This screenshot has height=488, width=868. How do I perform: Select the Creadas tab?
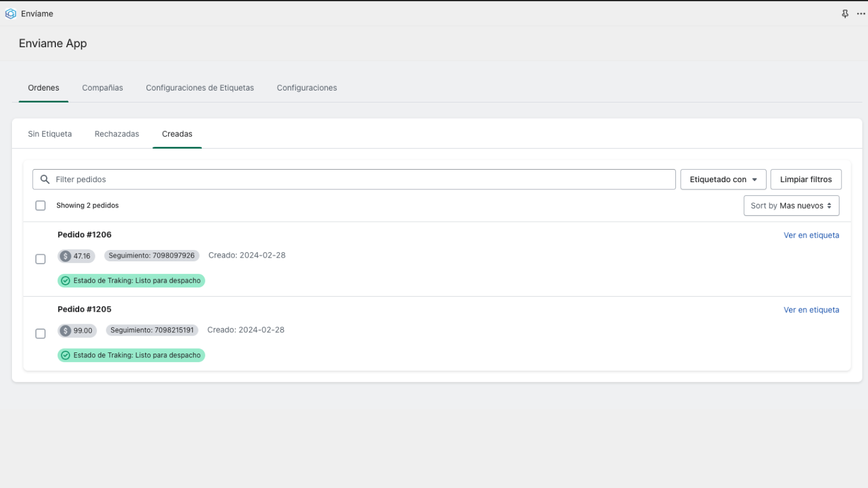click(177, 134)
